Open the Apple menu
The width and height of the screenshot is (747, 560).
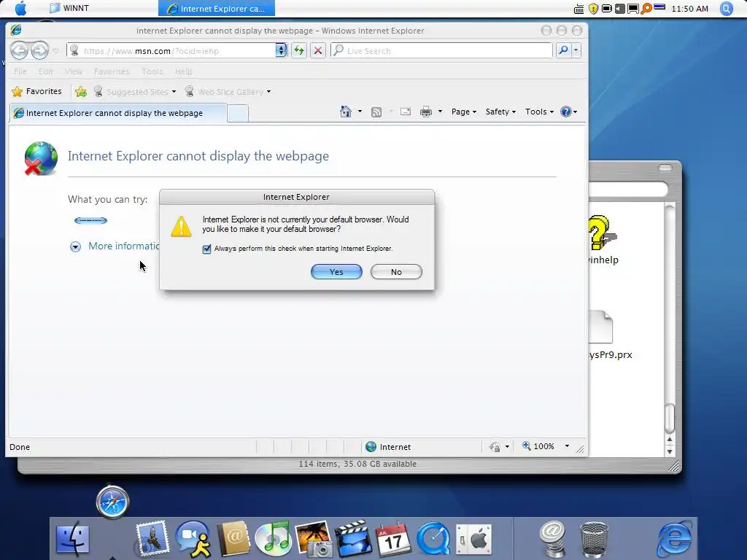pos(21,8)
